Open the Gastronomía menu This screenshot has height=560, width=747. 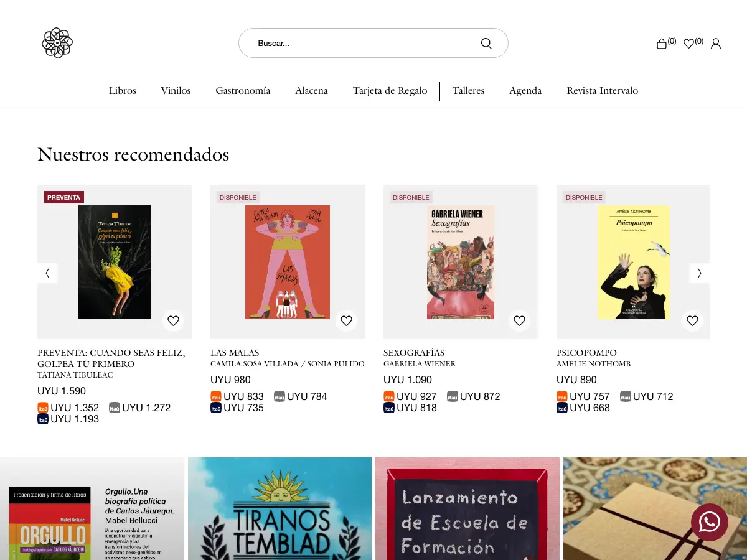click(243, 91)
